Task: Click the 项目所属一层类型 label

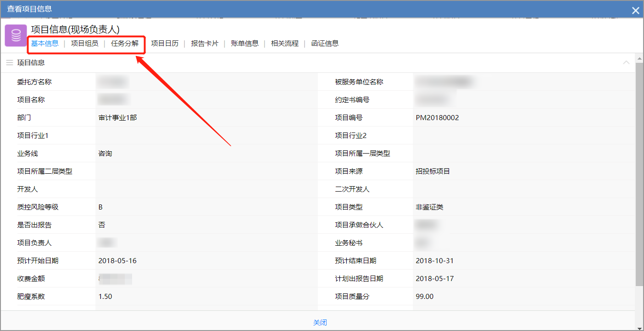Action: coord(362,154)
